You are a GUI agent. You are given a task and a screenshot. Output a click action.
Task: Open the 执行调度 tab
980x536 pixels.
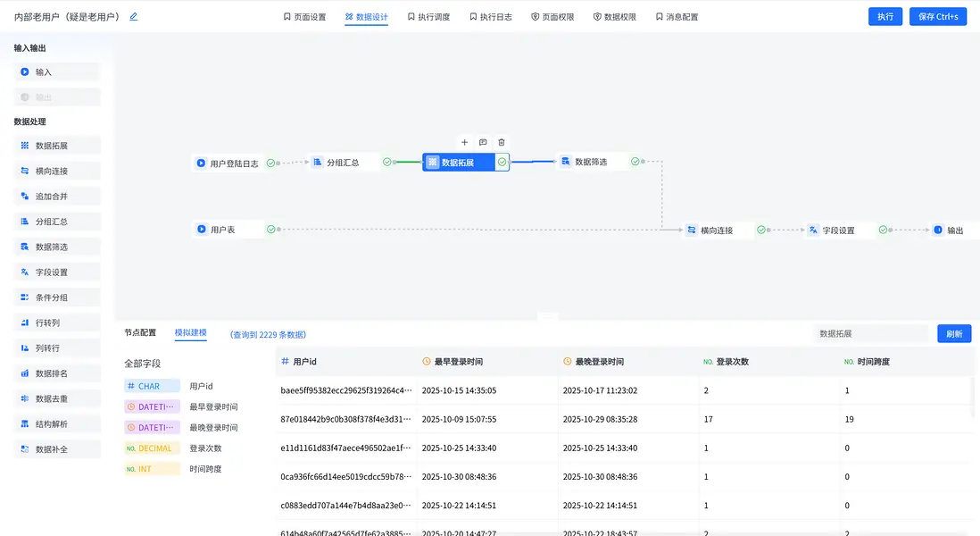pyautogui.click(x=428, y=17)
